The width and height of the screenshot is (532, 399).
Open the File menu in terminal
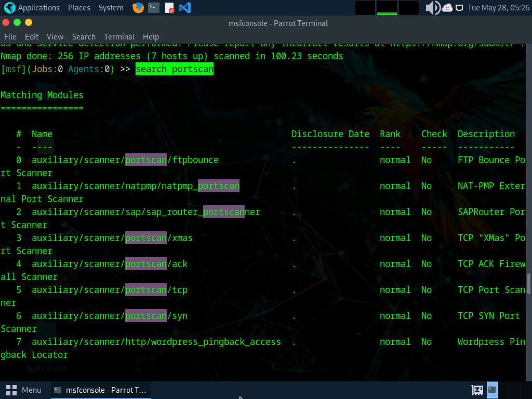pyautogui.click(x=10, y=36)
